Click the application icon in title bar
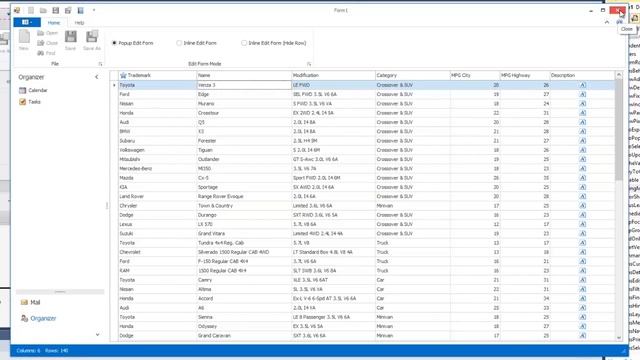Viewport: 640px width, 360px height. tap(17, 10)
